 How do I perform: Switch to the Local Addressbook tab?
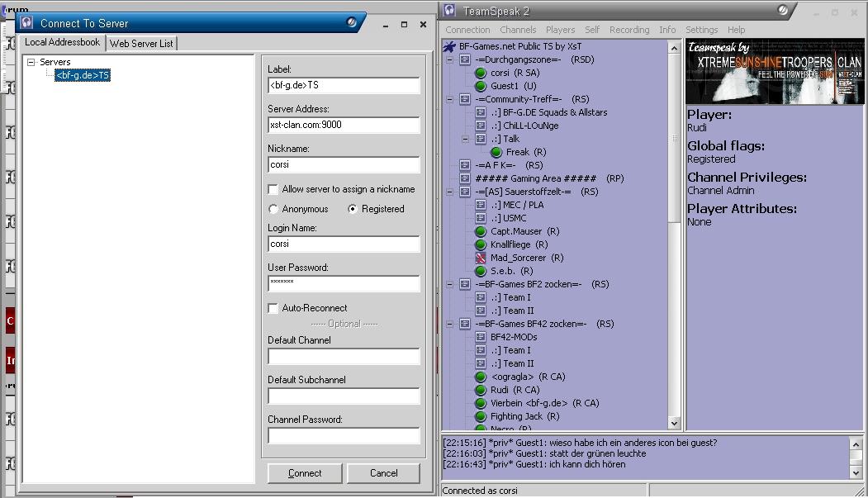(x=62, y=43)
